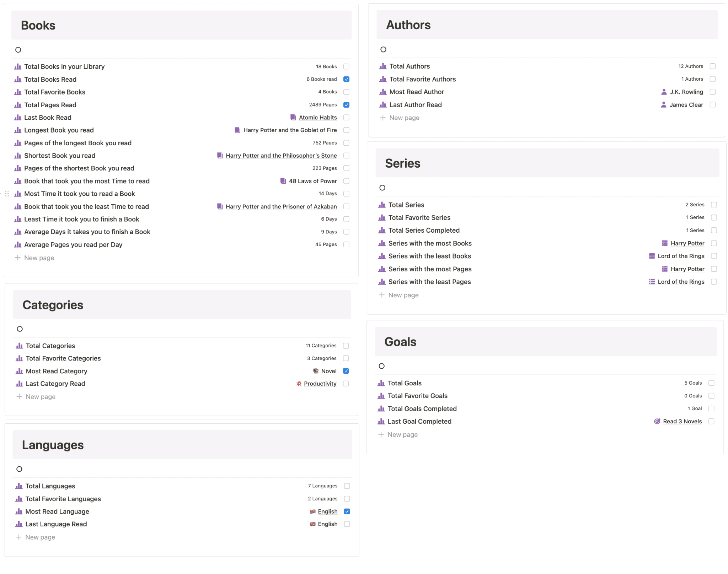
Task: Click the target icon next to Read 3 Novels
Action: [x=657, y=421]
